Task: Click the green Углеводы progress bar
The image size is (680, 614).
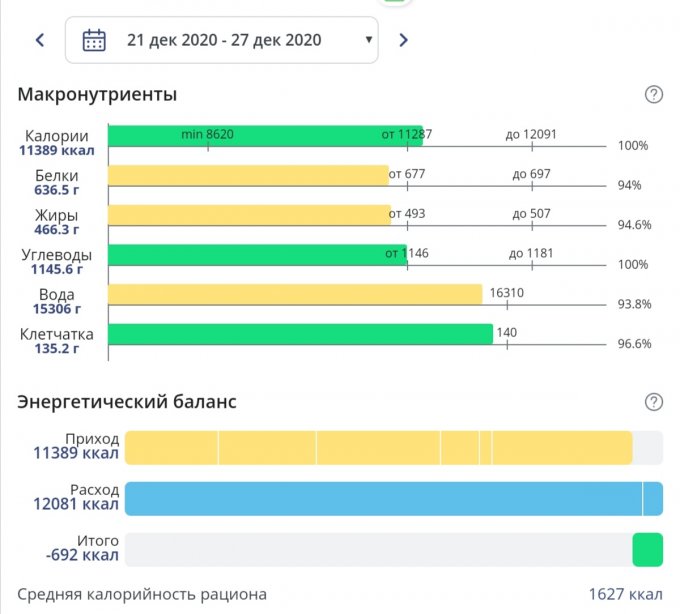Action: click(x=256, y=255)
